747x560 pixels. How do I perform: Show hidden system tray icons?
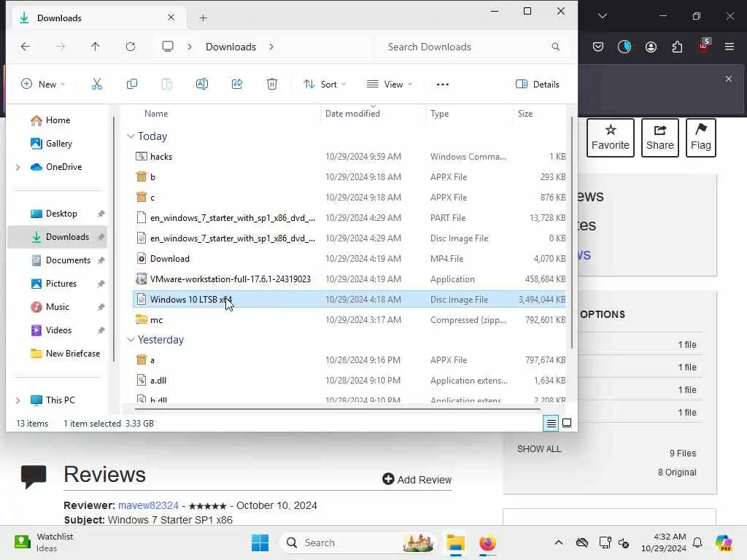[x=559, y=542]
